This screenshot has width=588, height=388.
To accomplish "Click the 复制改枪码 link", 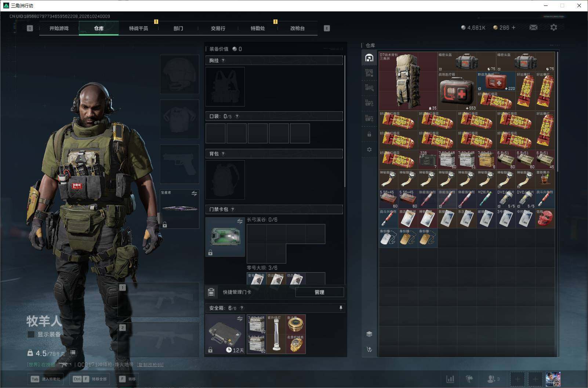I will click(x=150, y=365).
